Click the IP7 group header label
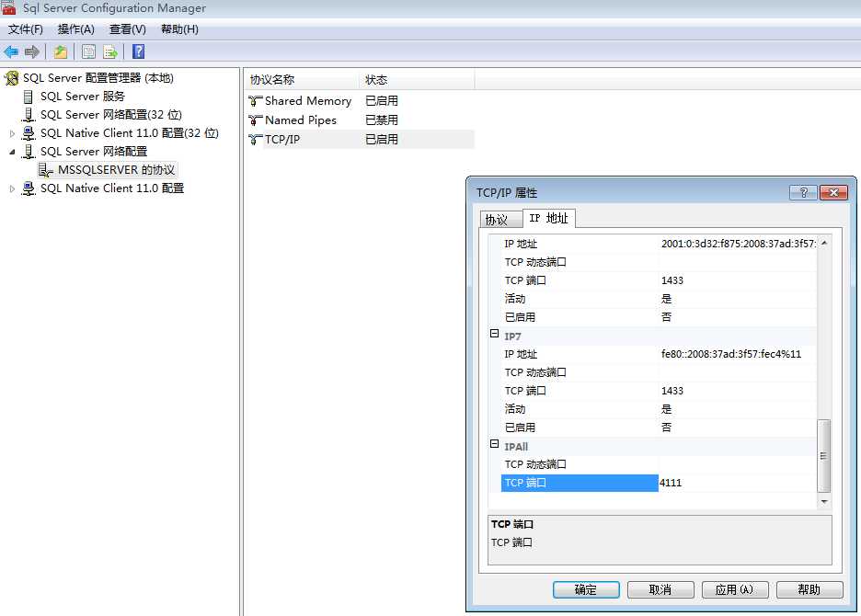Image resolution: width=861 pixels, height=616 pixels. click(x=512, y=337)
